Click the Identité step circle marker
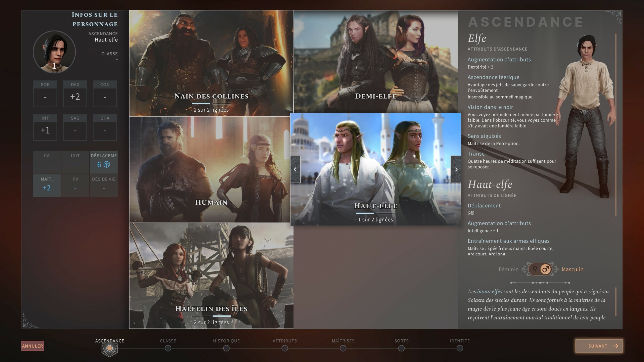This screenshot has height=362, width=644. (x=460, y=348)
